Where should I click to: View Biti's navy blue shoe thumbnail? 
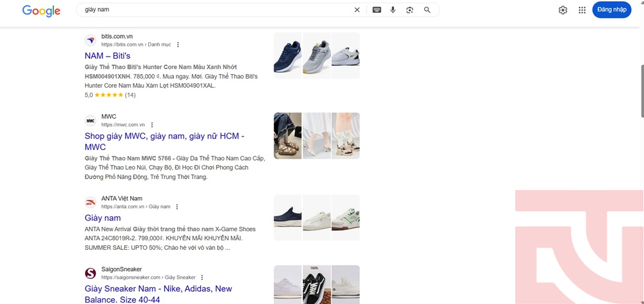coord(287,55)
